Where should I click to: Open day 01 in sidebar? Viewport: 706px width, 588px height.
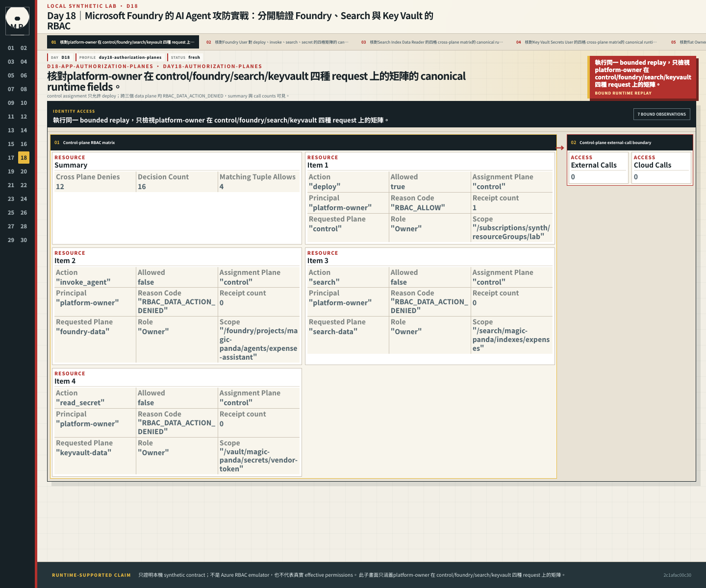tap(11, 48)
